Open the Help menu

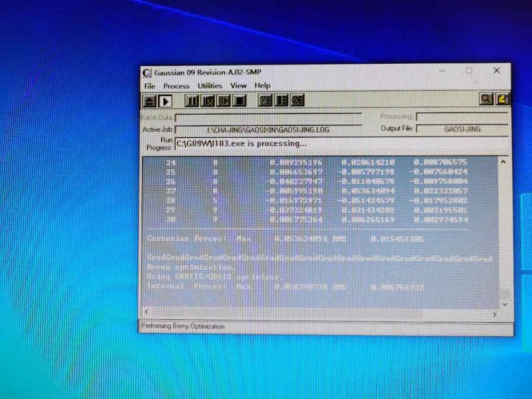(x=262, y=86)
